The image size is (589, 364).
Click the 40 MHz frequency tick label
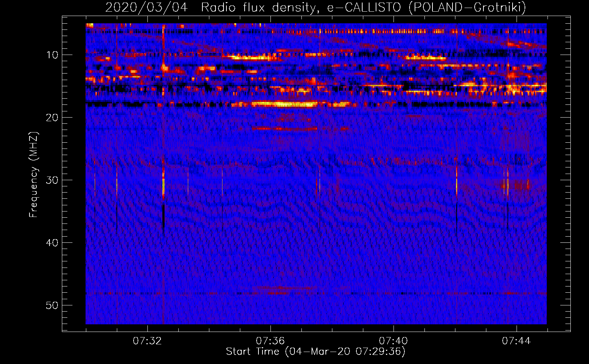click(52, 243)
